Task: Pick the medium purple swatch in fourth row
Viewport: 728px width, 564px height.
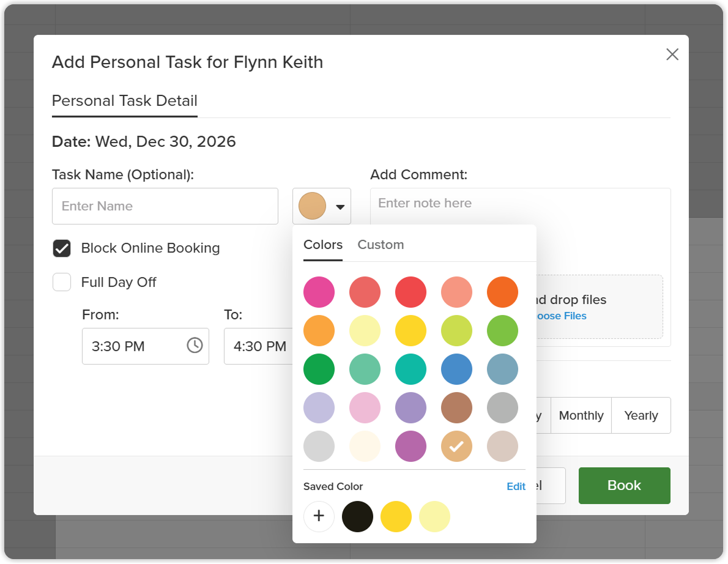Action: coord(411,407)
